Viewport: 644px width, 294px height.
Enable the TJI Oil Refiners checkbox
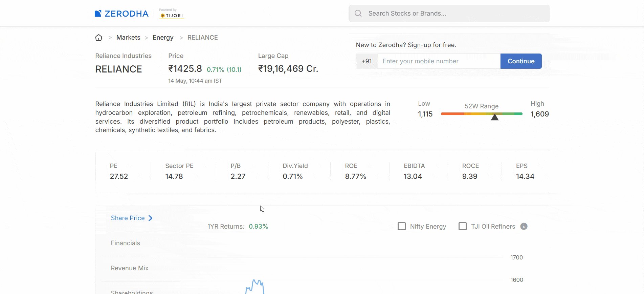tap(463, 226)
